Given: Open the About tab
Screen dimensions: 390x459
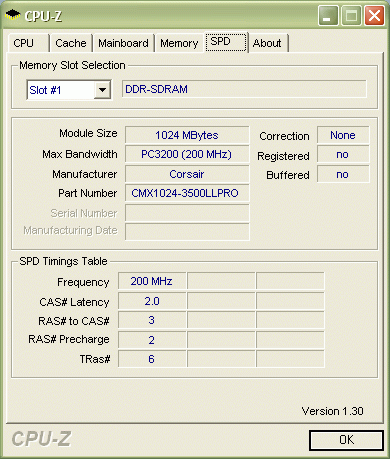Looking at the screenshot, I should click(x=268, y=43).
